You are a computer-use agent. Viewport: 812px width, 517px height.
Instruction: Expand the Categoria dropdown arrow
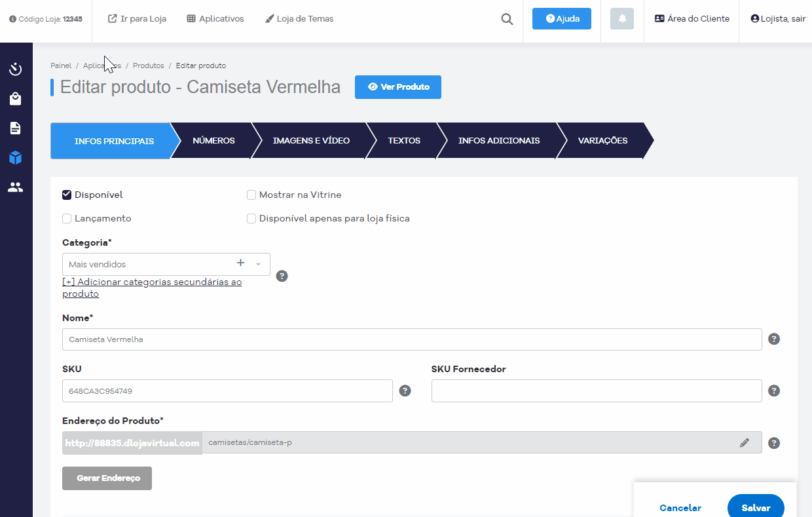click(x=258, y=265)
